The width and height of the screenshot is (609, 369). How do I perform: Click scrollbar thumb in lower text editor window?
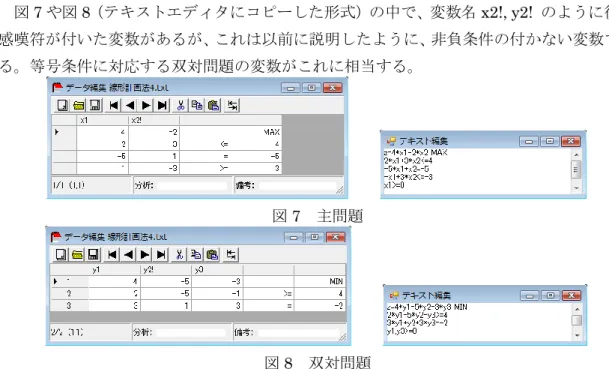click(x=578, y=320)
